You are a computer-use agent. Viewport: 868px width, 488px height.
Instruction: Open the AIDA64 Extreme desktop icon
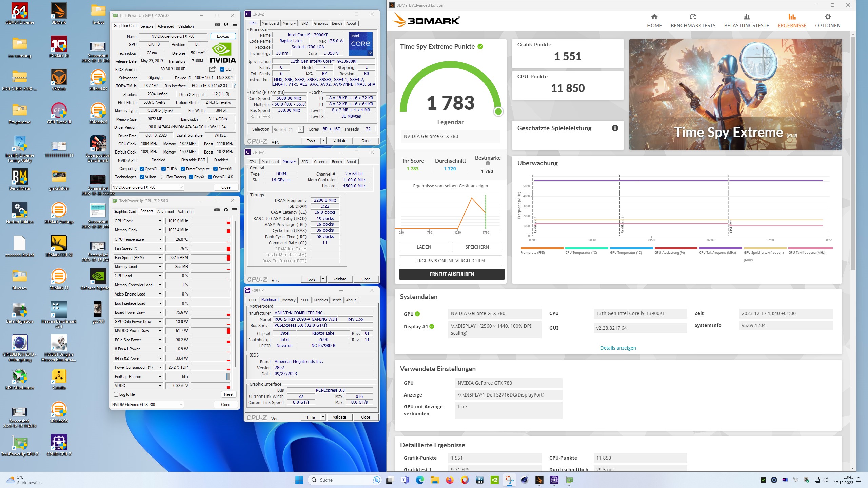(20, 14)
